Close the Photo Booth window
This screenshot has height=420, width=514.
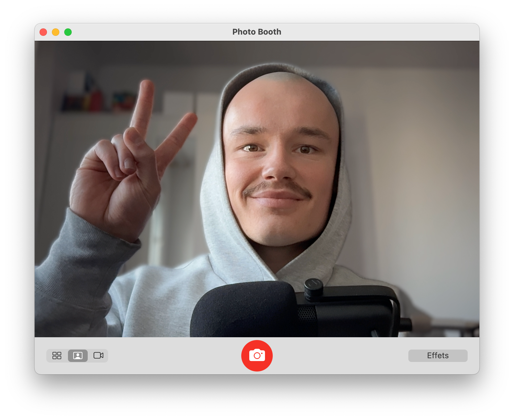43,32
